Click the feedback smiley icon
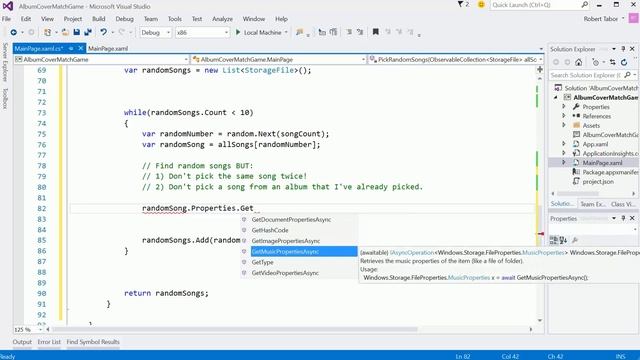640x360 pixels. click(481, 4)
